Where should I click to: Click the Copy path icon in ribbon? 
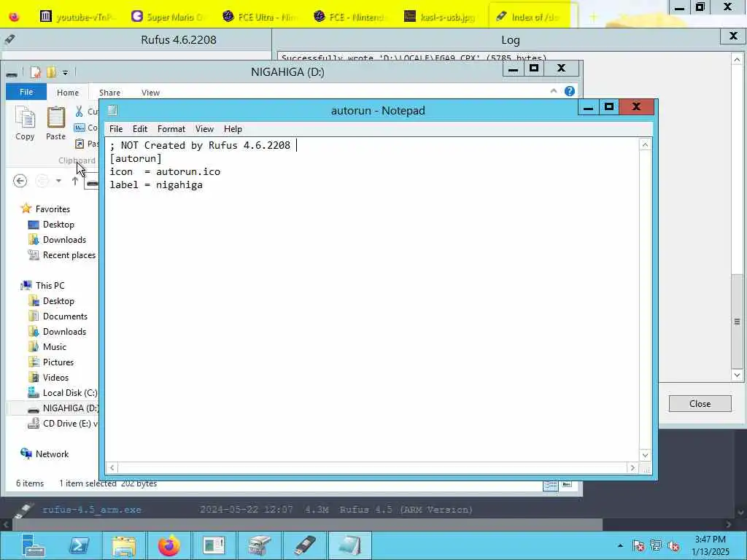click(x=79, y=128)
